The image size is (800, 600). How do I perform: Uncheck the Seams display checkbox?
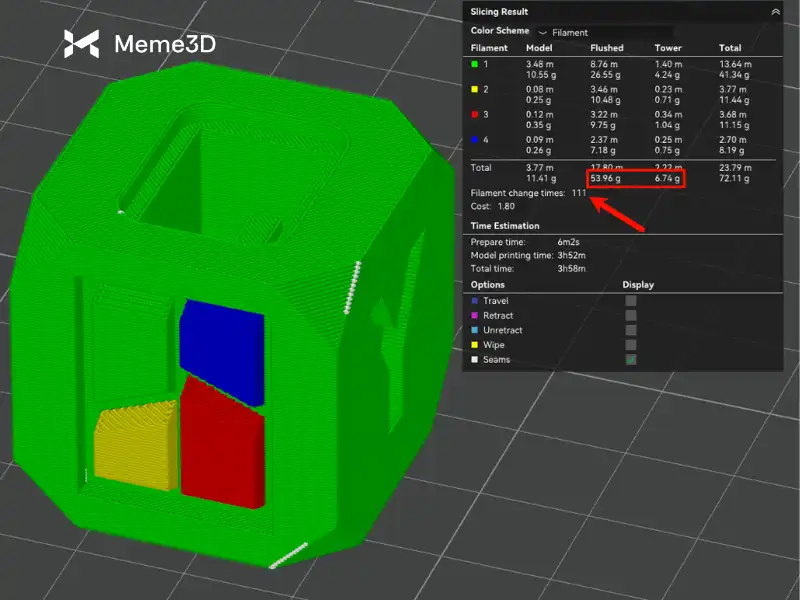630,359
